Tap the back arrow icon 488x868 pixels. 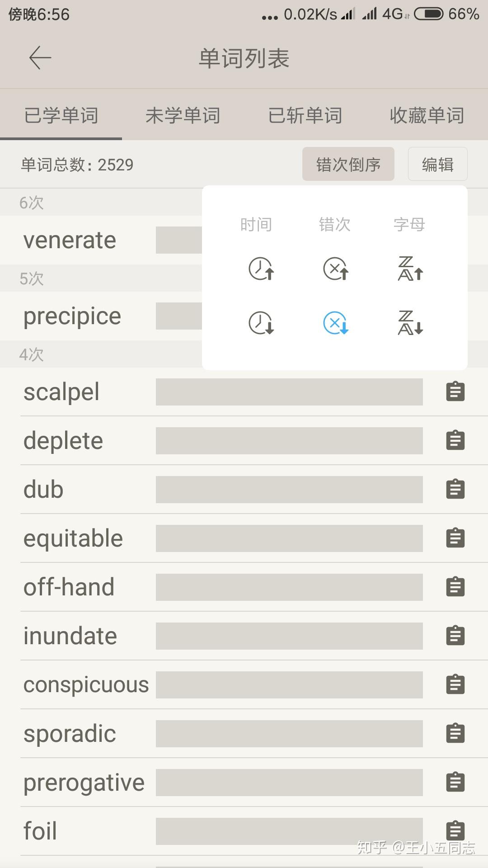(40, 58)
